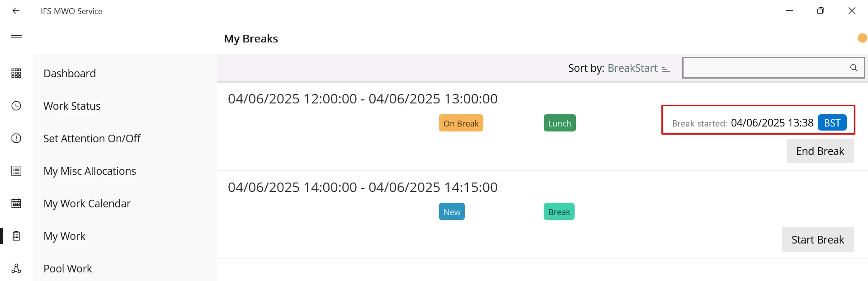868x281 pixels.
Task: Click the Set Attention exclamation icon
Action: click(16, 138)
